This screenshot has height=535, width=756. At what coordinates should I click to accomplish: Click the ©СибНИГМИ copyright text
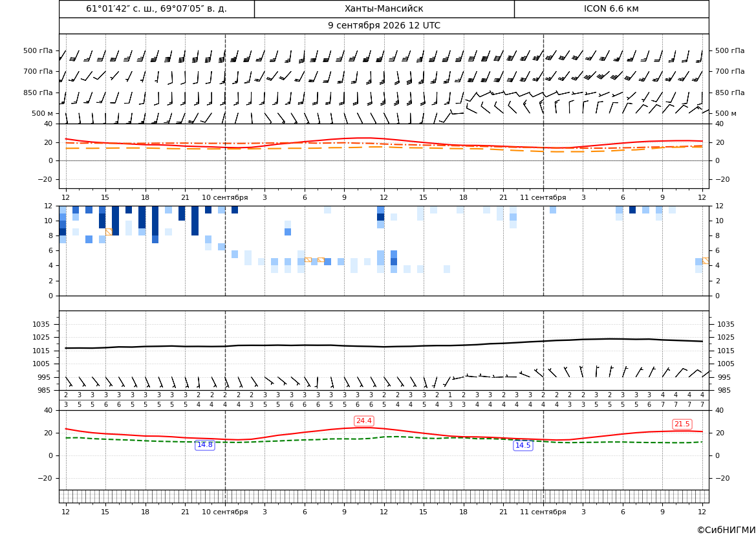coord(726,530)
